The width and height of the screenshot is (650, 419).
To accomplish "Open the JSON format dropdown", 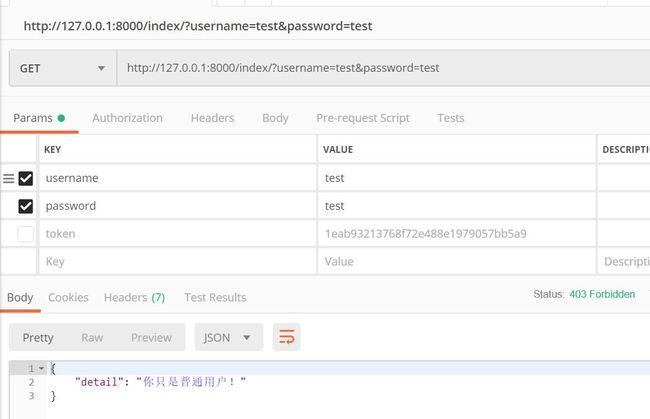I will click(x=229, y=337).
